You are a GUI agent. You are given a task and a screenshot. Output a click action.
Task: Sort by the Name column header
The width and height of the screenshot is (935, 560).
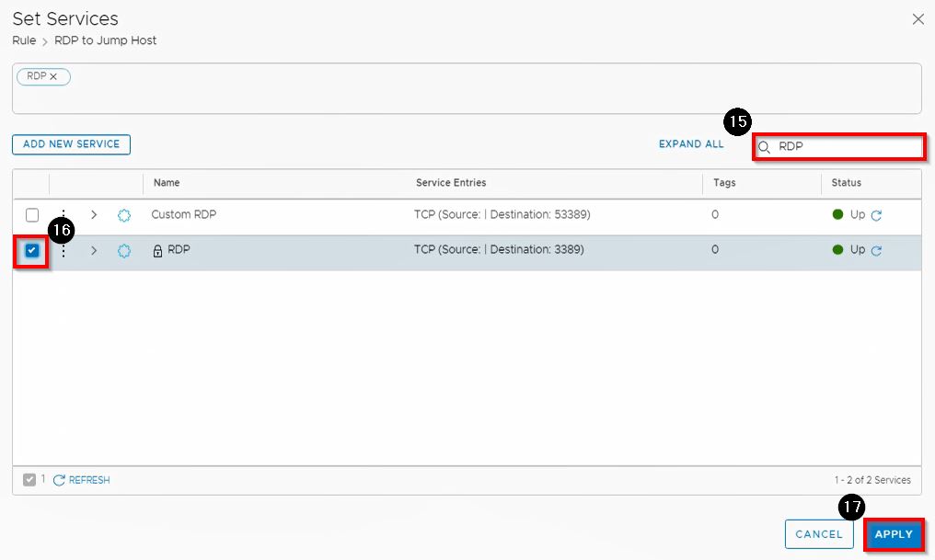coord(167,183)
